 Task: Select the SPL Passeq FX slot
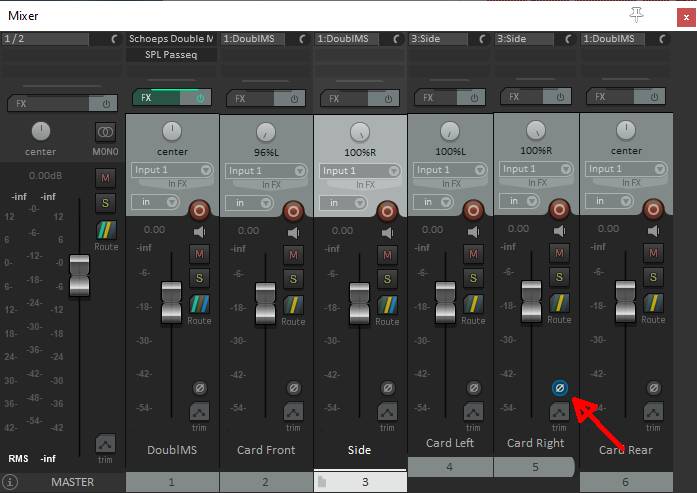tap(172, 56)
